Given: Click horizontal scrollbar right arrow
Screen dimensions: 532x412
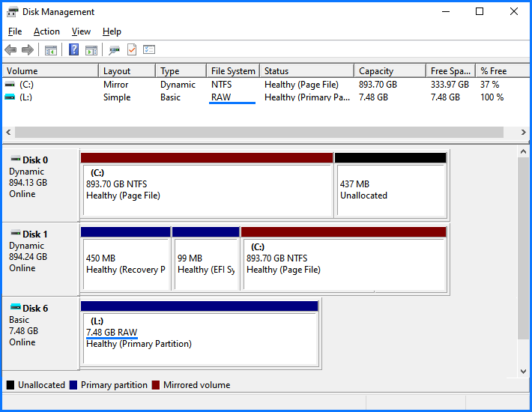Looking at the screenshot, I should tap(523, 132).
